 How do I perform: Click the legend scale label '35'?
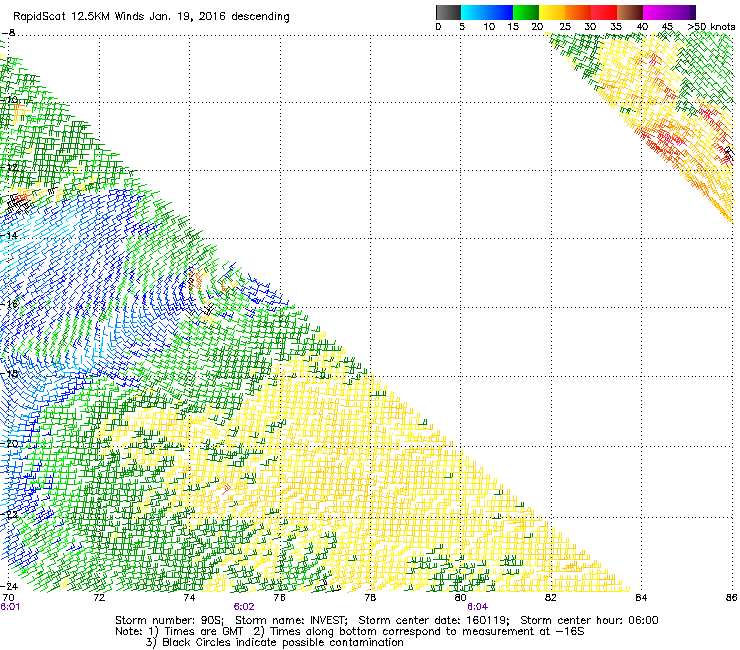pos(616,27)
